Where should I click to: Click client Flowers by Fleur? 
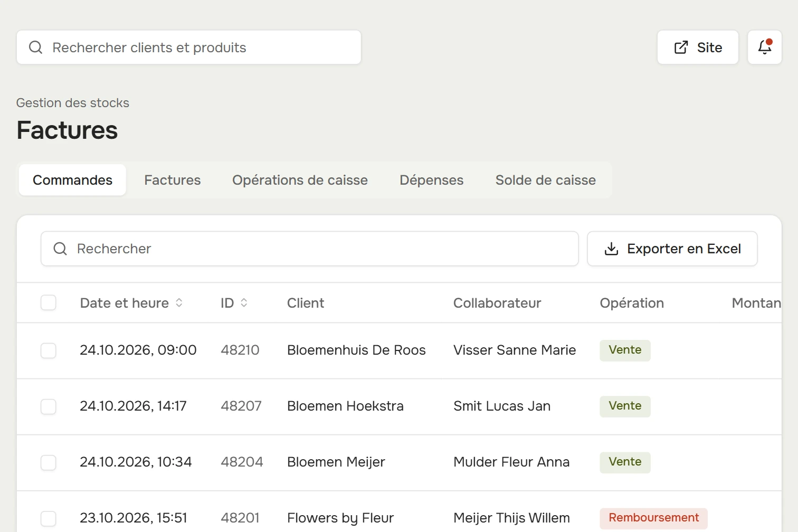click(x=340, y=518)
